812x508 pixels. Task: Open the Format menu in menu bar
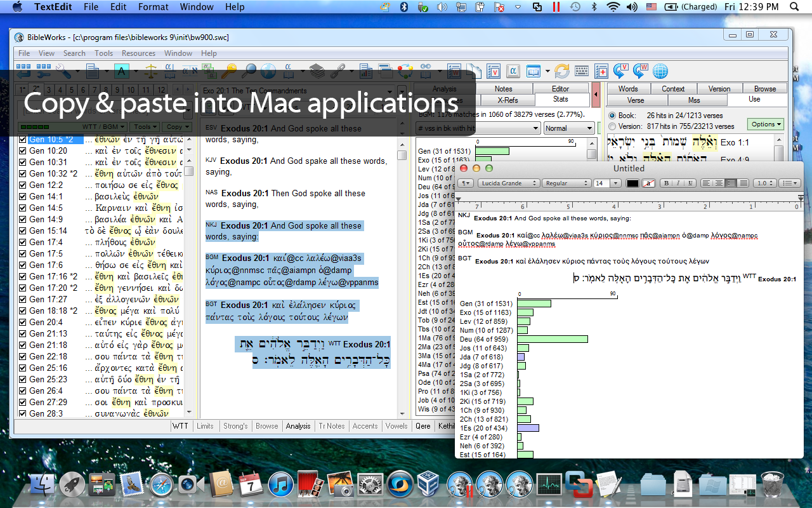tap(154, 7)
